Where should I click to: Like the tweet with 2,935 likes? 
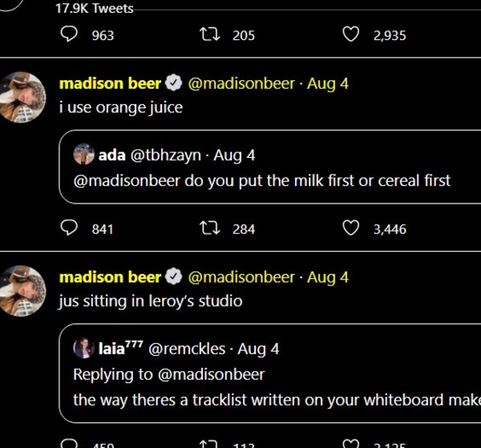tap(350, 34)
